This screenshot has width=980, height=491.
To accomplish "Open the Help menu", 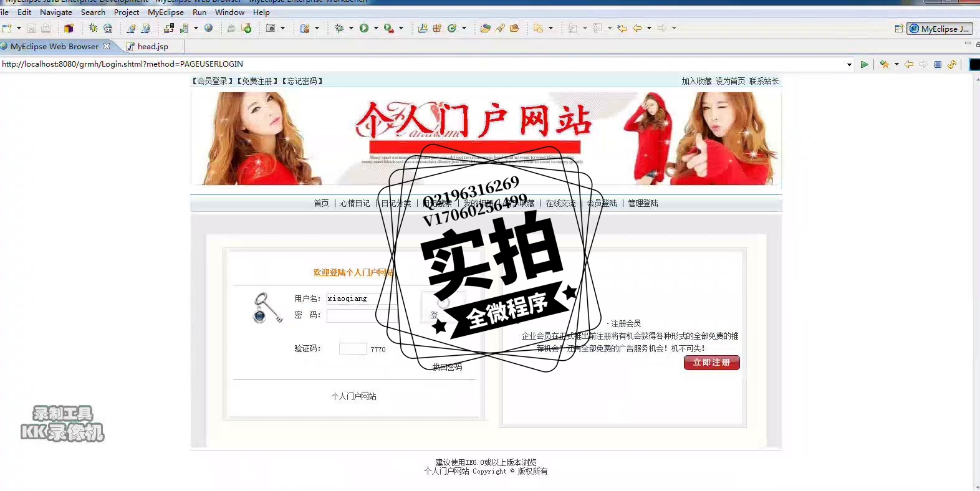I will (261, 12).
